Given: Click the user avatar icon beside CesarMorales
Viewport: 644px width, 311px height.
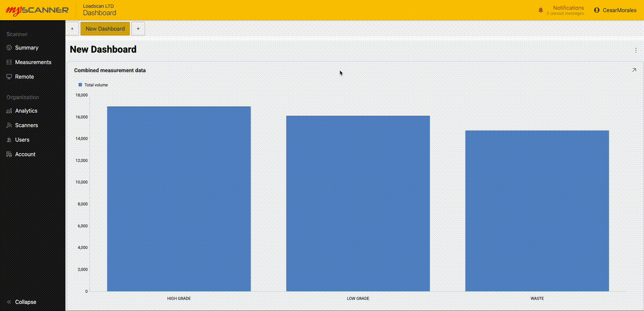Looking at the screenshot, I should click(597, 10).
